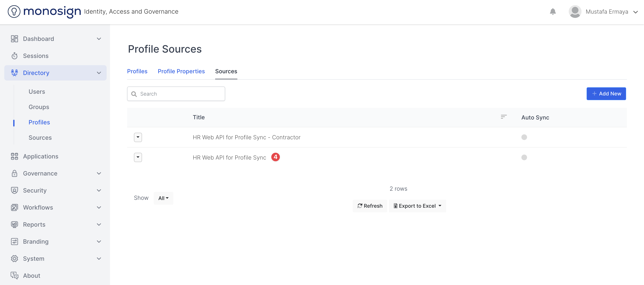Click the Title column sort icon
644x285 pixels.
click(503, 117)
